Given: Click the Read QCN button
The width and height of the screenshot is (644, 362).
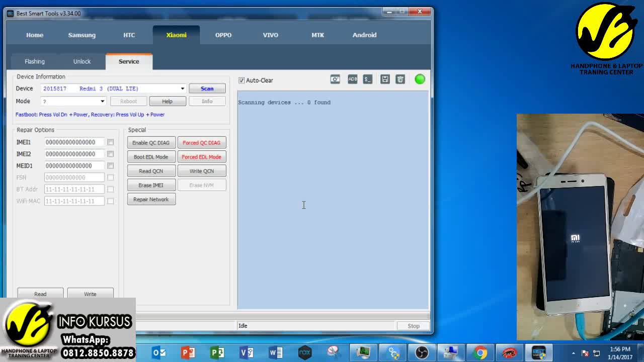Looking at the screenshot, I should click(151, 171).
